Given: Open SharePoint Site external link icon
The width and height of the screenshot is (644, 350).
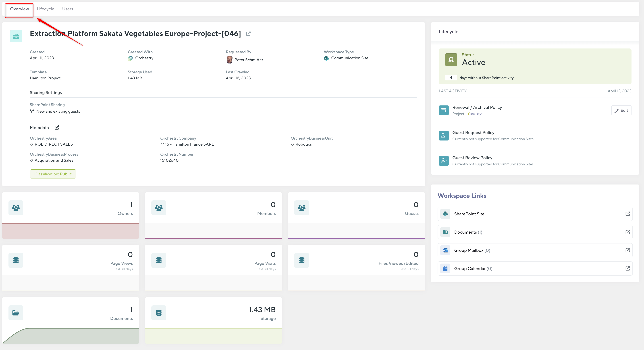Looking at the screenshot, I should click(627, 214).
